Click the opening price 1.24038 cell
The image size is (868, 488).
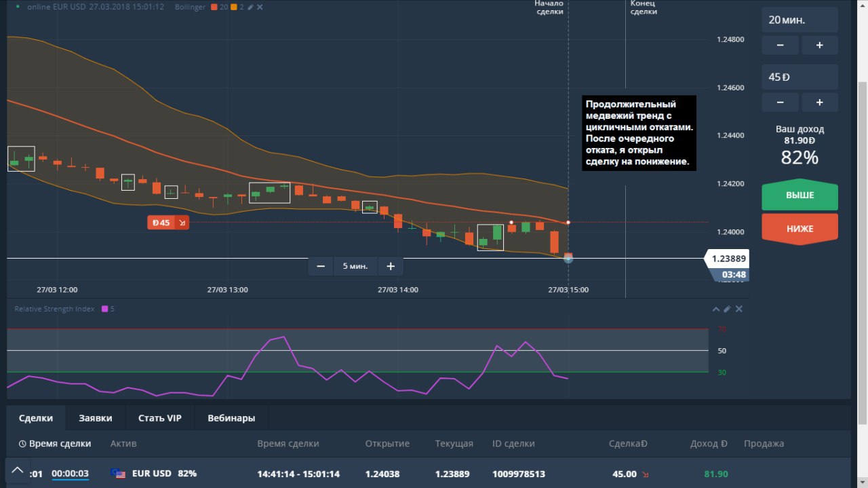pyautogui.click(x=382, y=474)
